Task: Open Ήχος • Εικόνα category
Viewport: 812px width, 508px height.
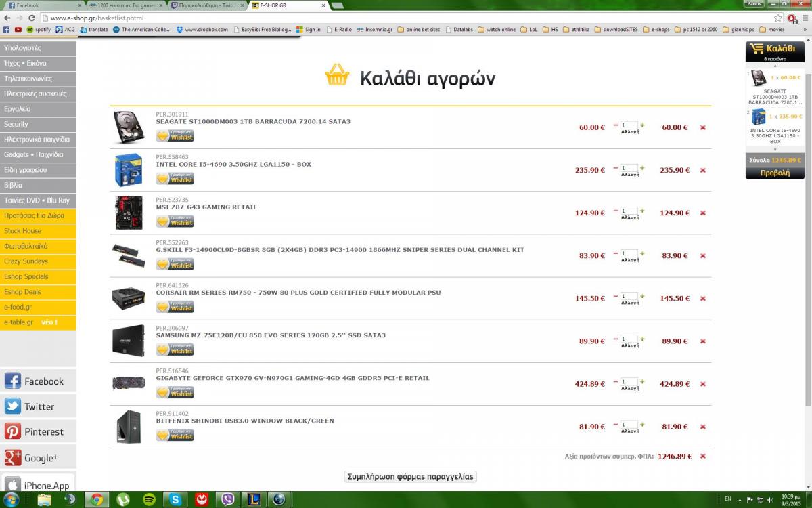Action: [38, 63]
